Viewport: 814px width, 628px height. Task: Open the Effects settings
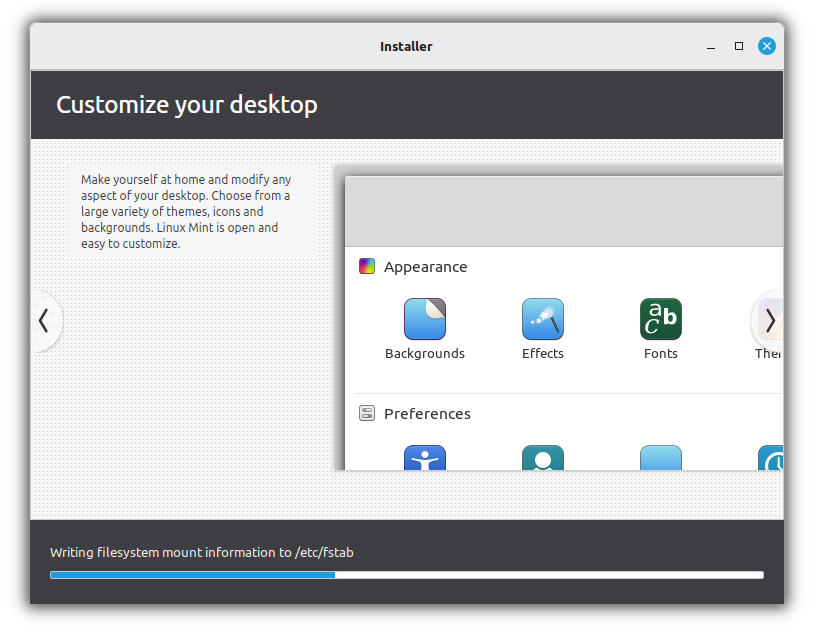point(543,319)
